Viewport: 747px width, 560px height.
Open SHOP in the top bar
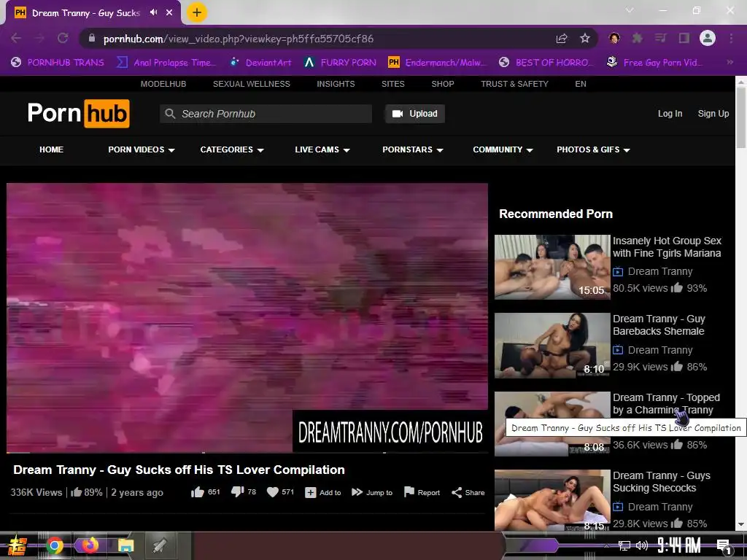pos(443,84)
